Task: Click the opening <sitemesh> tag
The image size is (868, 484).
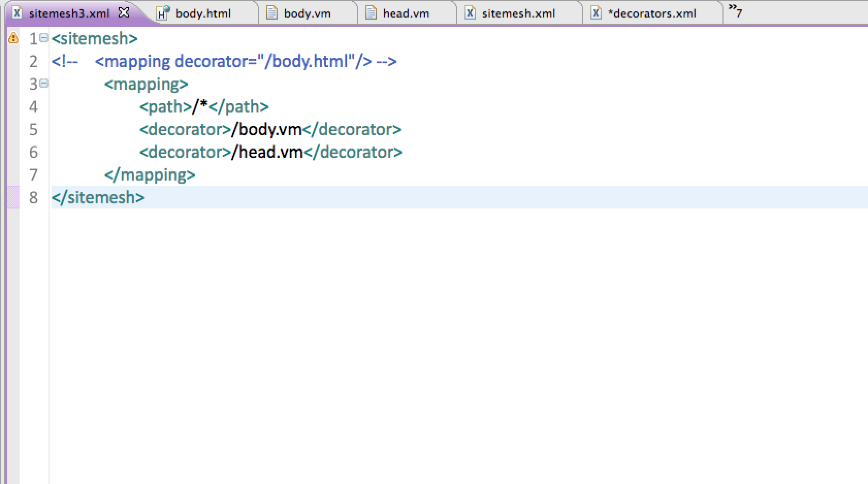Action: pos(94,39)
